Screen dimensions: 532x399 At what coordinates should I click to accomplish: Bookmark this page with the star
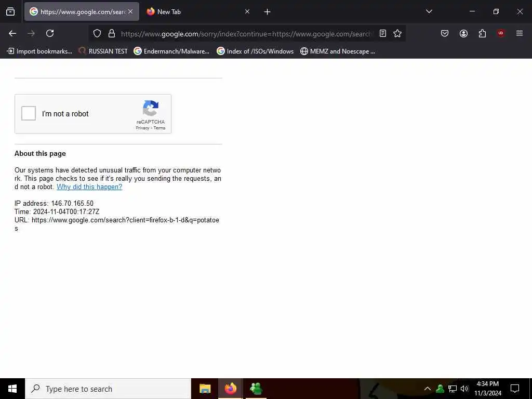[x=397, y=33]
